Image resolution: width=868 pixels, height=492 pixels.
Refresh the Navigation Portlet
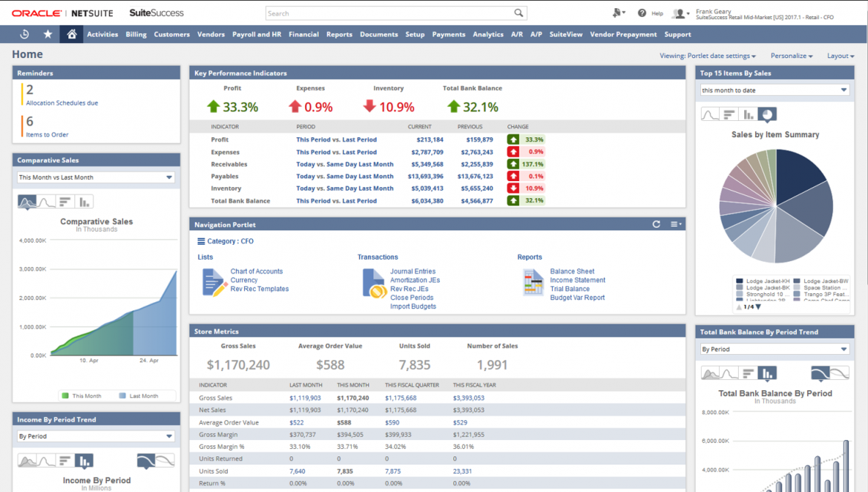tap(657, 223)
